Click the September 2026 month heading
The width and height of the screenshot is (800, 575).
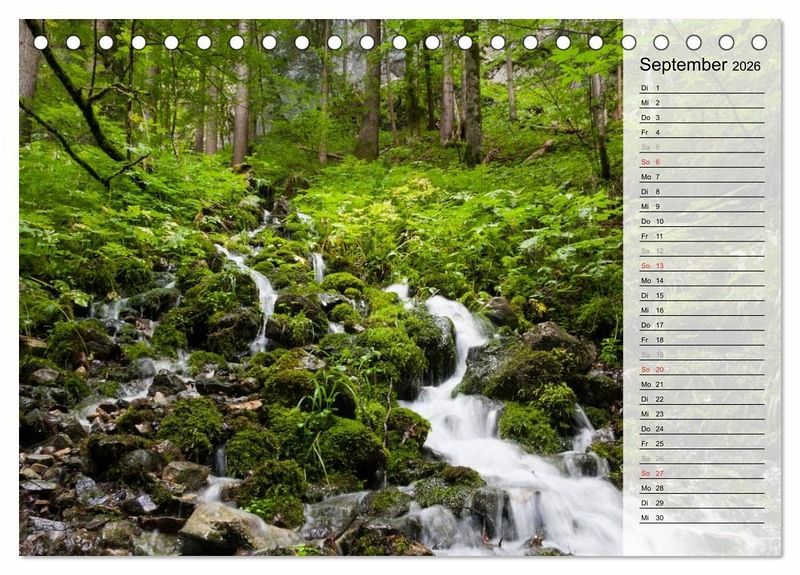point(700,65)
